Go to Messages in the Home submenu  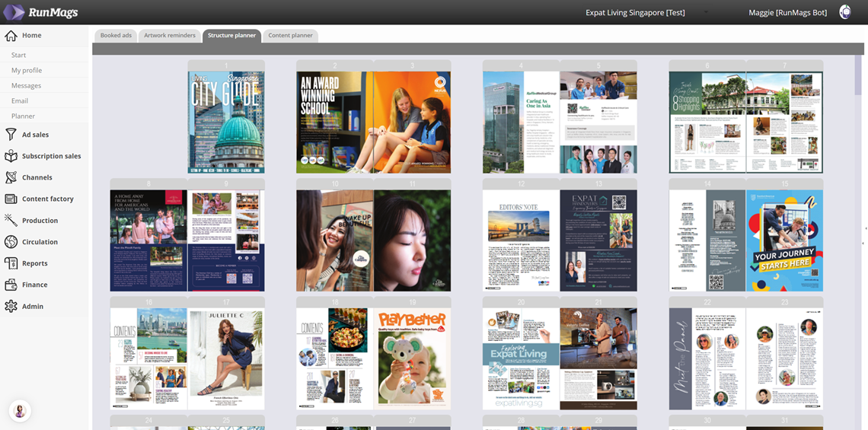tap(27, 85)
